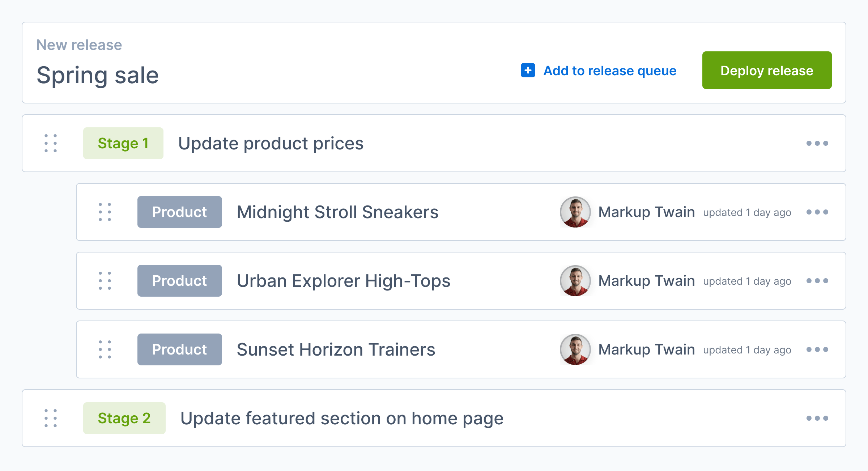Click the Stage 2 green badge

pos(124,418)
